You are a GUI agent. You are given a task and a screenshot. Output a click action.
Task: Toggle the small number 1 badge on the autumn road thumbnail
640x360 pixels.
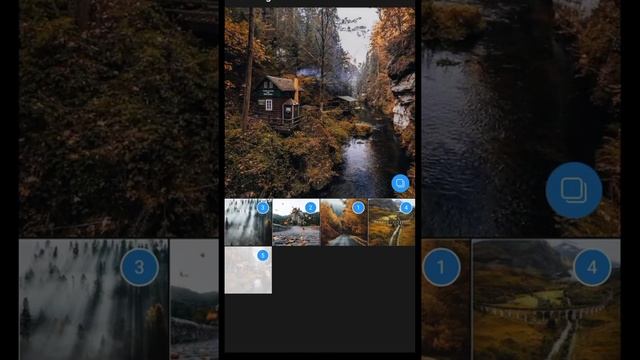pos(358,208)
